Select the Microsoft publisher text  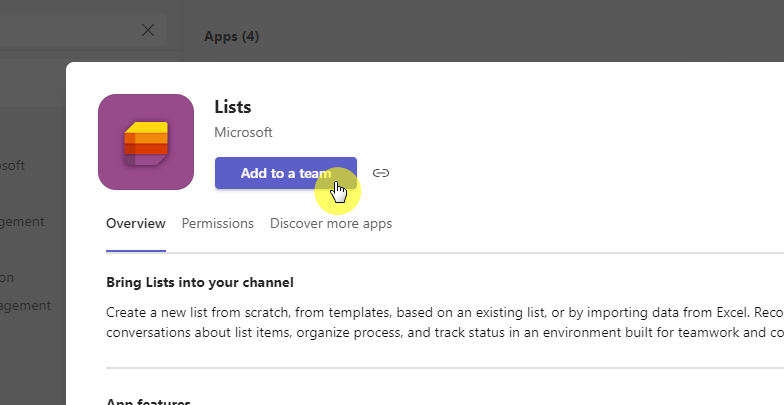(x=244, y=132)
